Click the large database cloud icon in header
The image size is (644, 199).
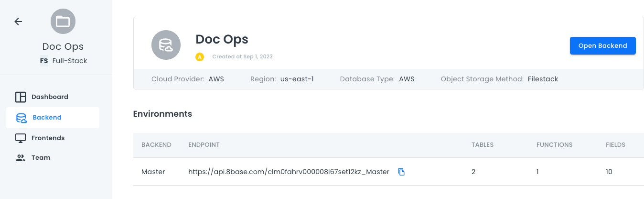pos(166,45)
